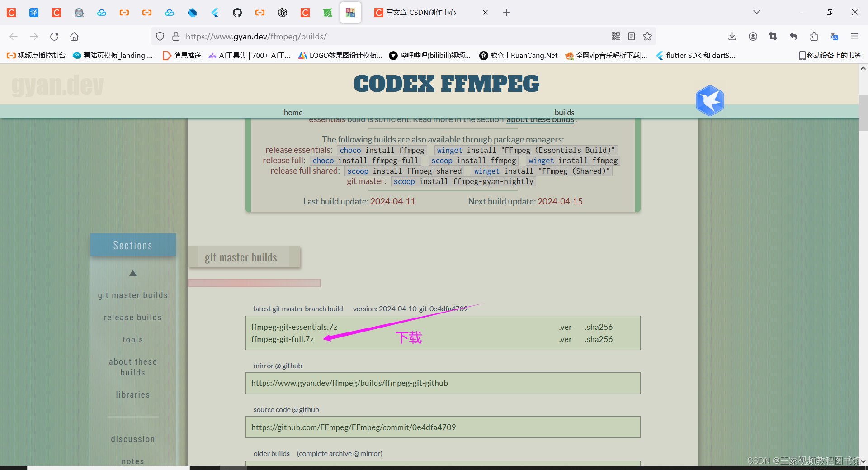Open the list-all-tabs dropdown chevron
Screen dimensions: 868x470
[x=756, y=12]
